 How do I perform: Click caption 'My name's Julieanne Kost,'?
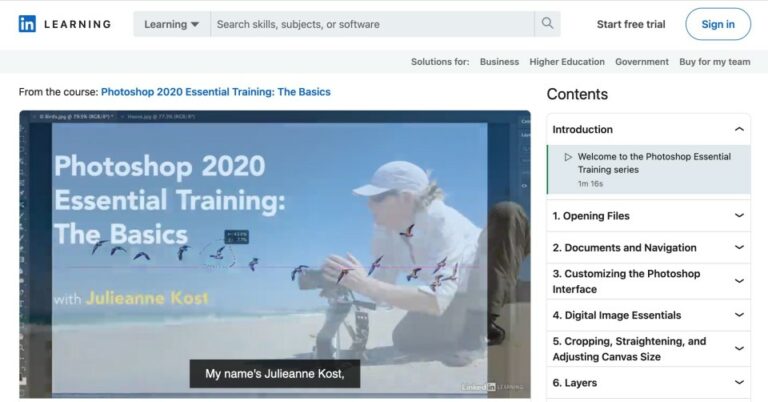[x=275, y=374]
